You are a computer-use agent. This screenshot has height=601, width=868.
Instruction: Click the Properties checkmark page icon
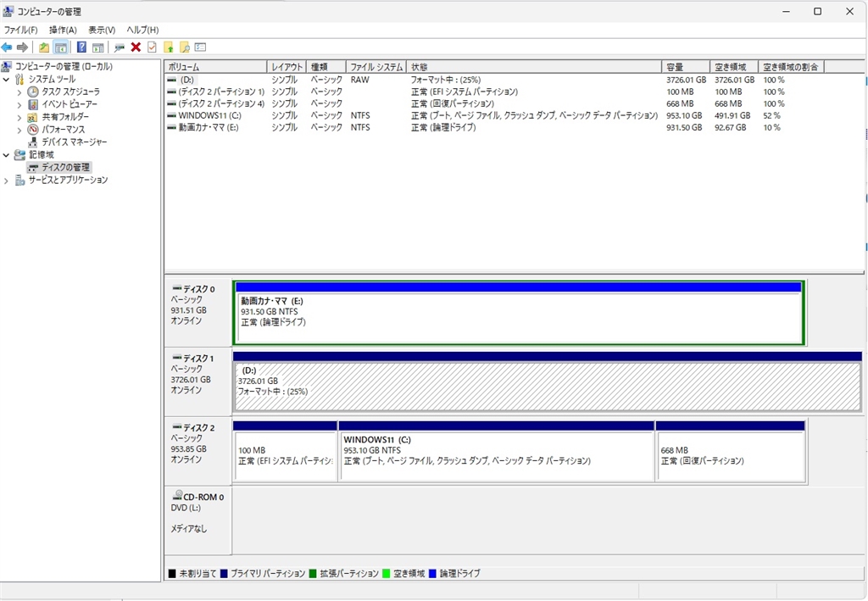coord(152,47)
